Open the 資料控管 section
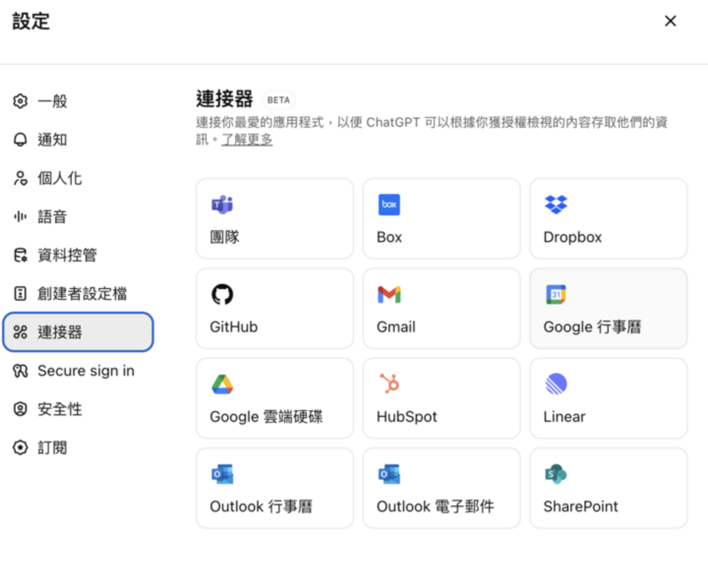Screen dimensions: 708x588 (x=78, y=255)
